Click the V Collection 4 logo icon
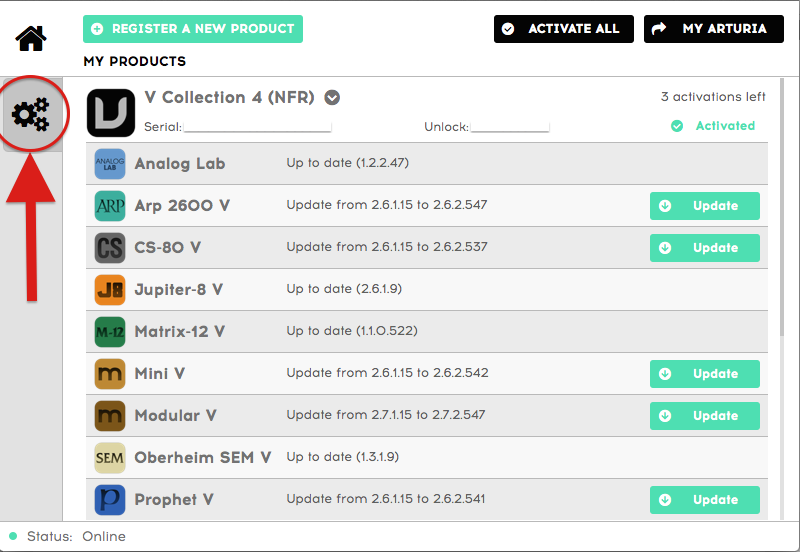This screenshot has height=552, width=800. pyautogui.click(x=111, y=113)
